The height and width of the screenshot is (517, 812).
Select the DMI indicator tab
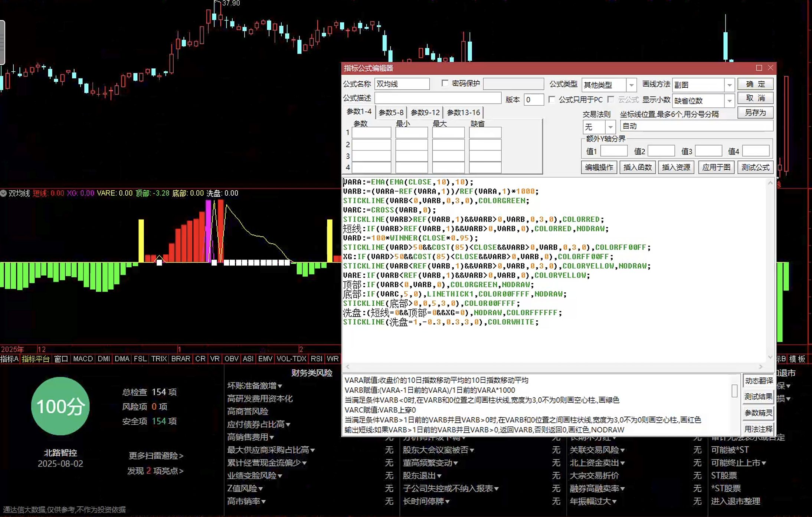click(x=104, y=359)
